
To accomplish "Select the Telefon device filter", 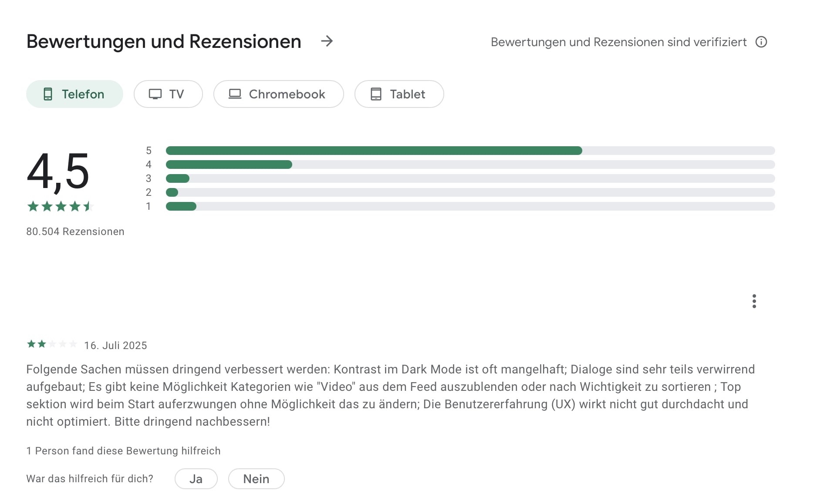I will [74, 94].
